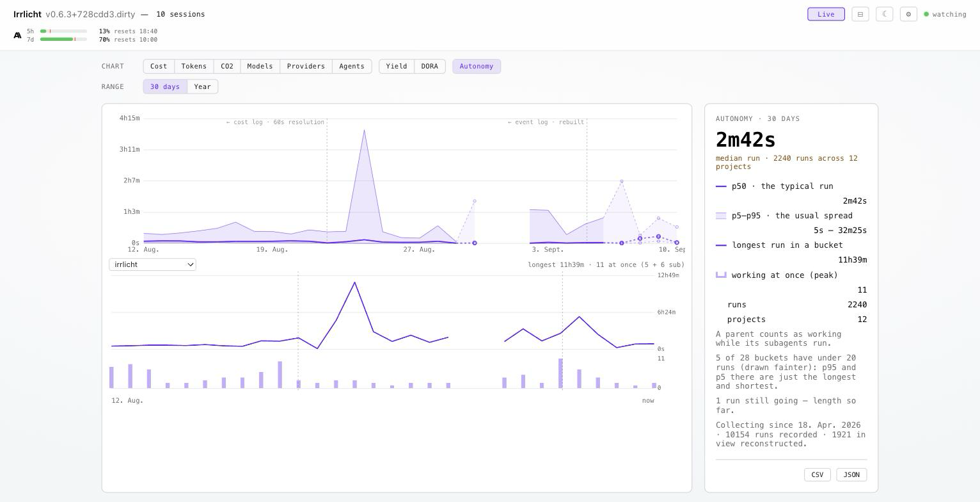Click the '70% resets 10:00' text
This screenshot has width=980, height=502.
point(128,40)
